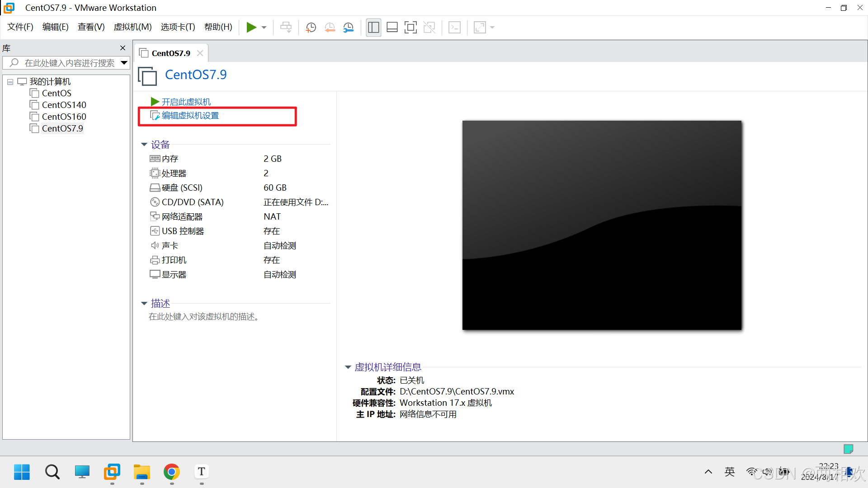The image size is (868, 488).
Task: Select CentOS140 in the library tree
Action: pos(64,105)
